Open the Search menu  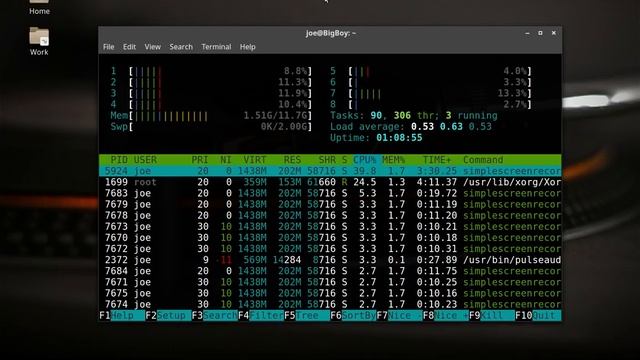pos(181,47)
